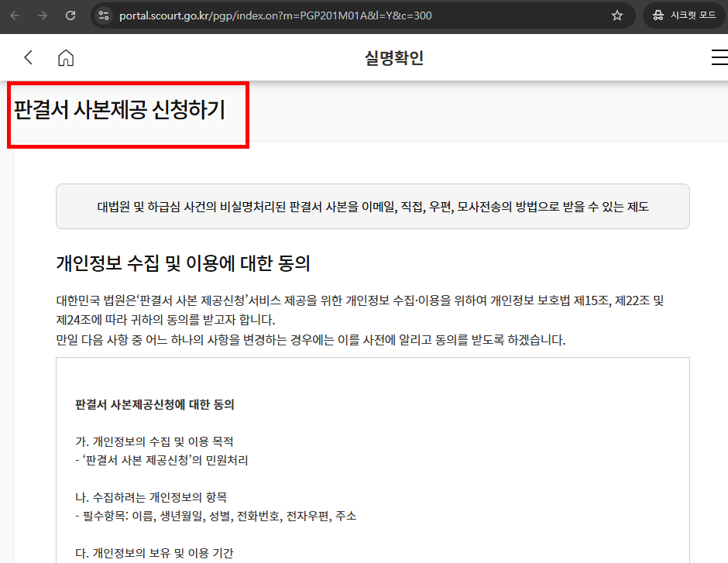Click the bordered consent details container

(x=372, y=465)
